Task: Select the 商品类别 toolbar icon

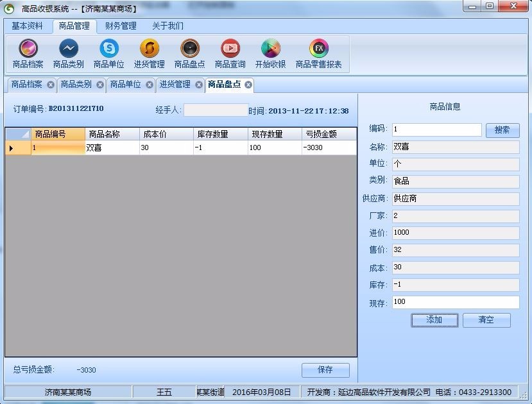Action: tap(69, 54)
